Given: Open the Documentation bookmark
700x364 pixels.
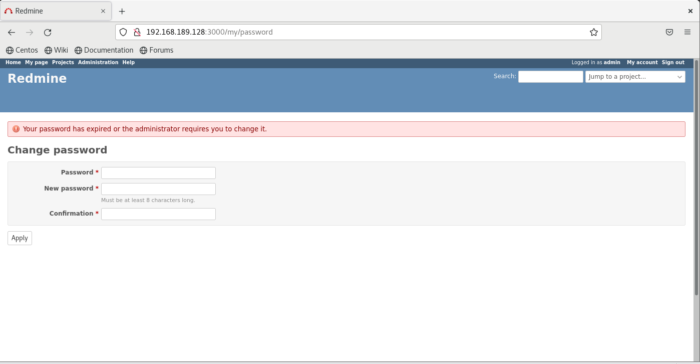Looking at the screenshot, I should 104,50.
